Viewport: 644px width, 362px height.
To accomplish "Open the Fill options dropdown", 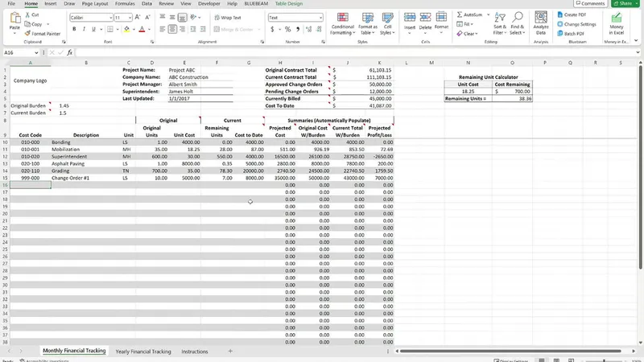I will click(x=465, y=24).
